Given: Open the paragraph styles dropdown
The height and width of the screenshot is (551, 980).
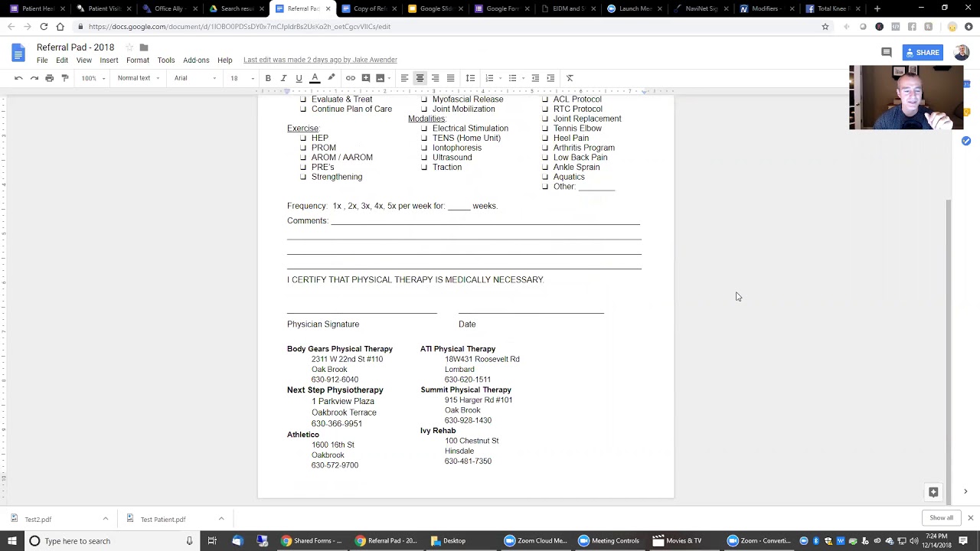Looking at the screenshot, I should click(136, 77).
